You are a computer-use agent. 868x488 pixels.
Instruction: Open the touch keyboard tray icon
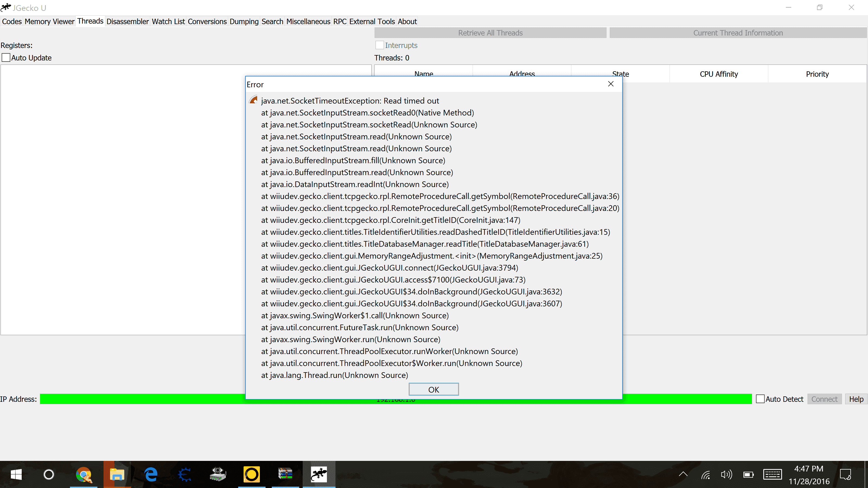click(x=772, y=474)
